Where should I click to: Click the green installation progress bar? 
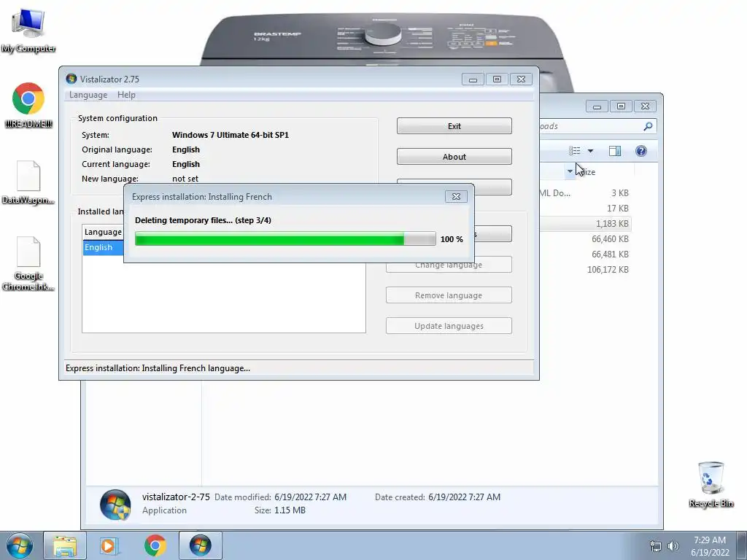tap(285, 239)
